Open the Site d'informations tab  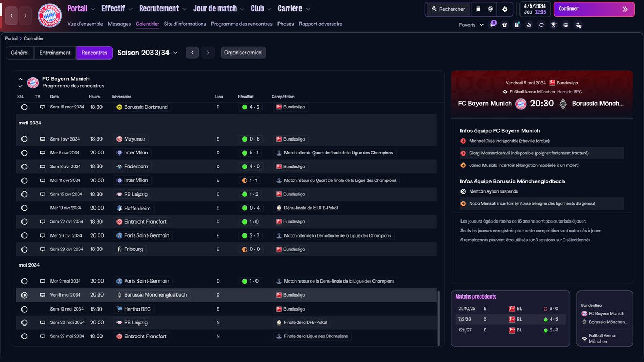coord(185,24)
